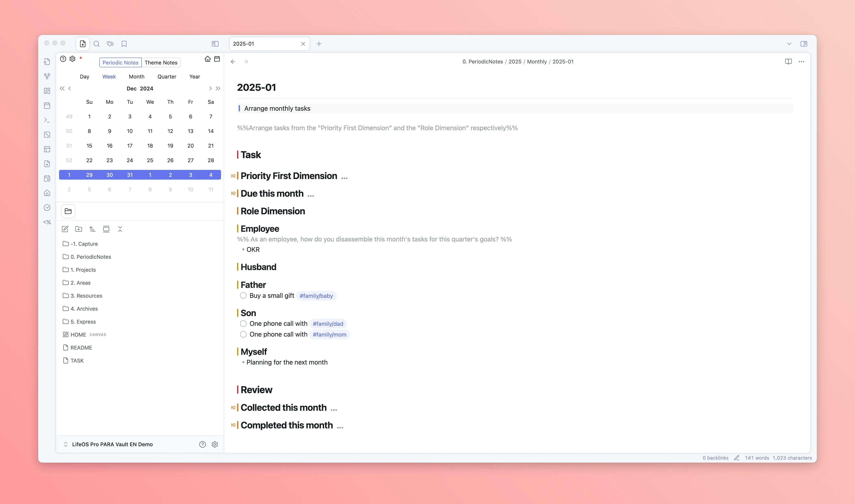This screenshot has width=855, height=504.
Task: Open command palette terminal icon
Action: click(47, 120)
